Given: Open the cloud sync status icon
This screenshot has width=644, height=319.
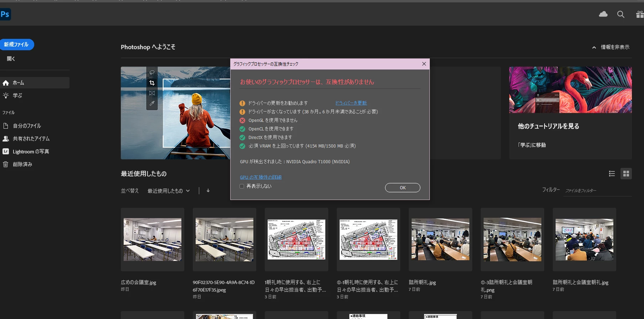Looking at the screenshot, I should [x=603, y=14].
